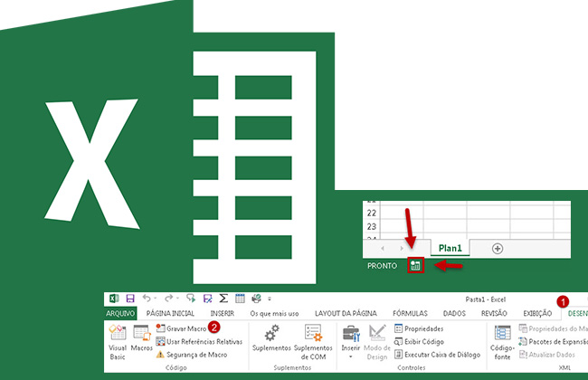Switch to LAYOUT DA PÁGINA tab

click(x=346, y=313)
